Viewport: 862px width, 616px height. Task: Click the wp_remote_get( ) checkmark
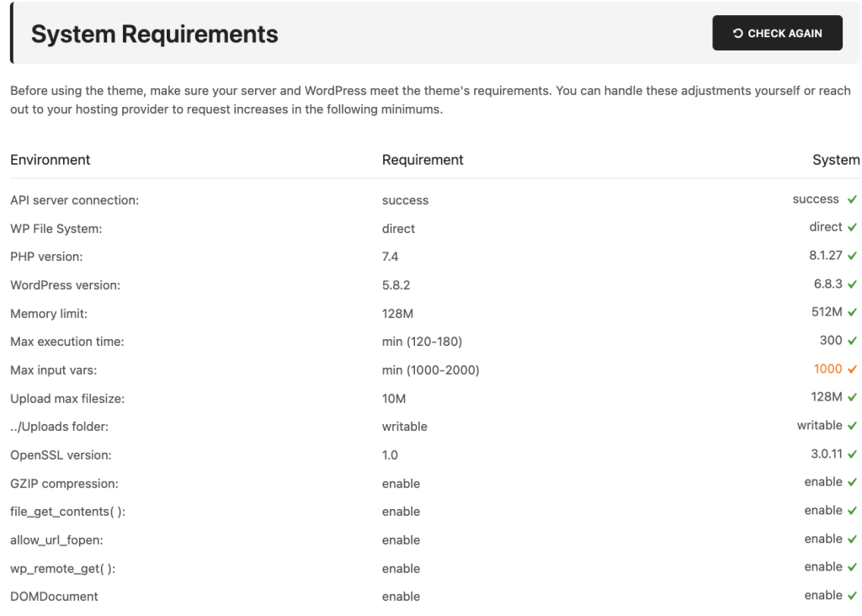pos(853,567)
